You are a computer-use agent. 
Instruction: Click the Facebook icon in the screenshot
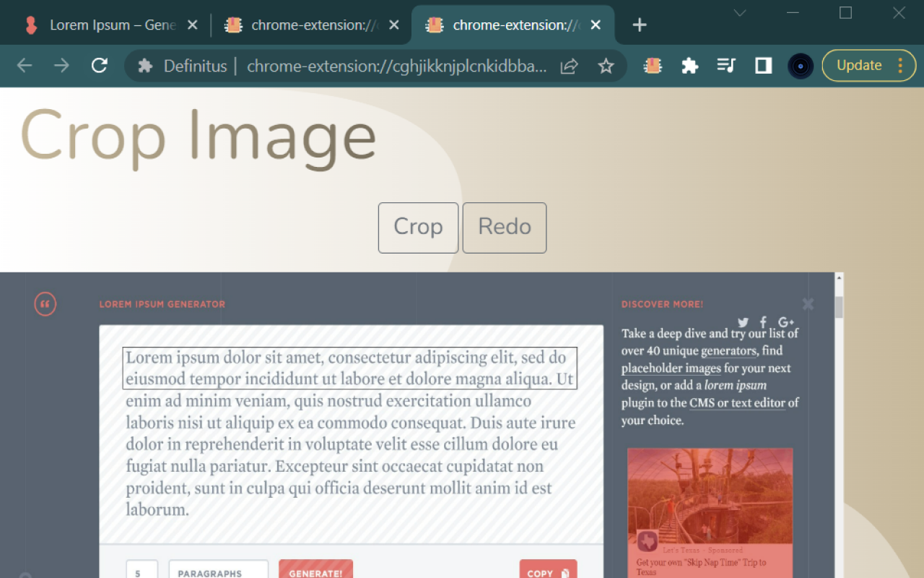(x=763, y=322)
